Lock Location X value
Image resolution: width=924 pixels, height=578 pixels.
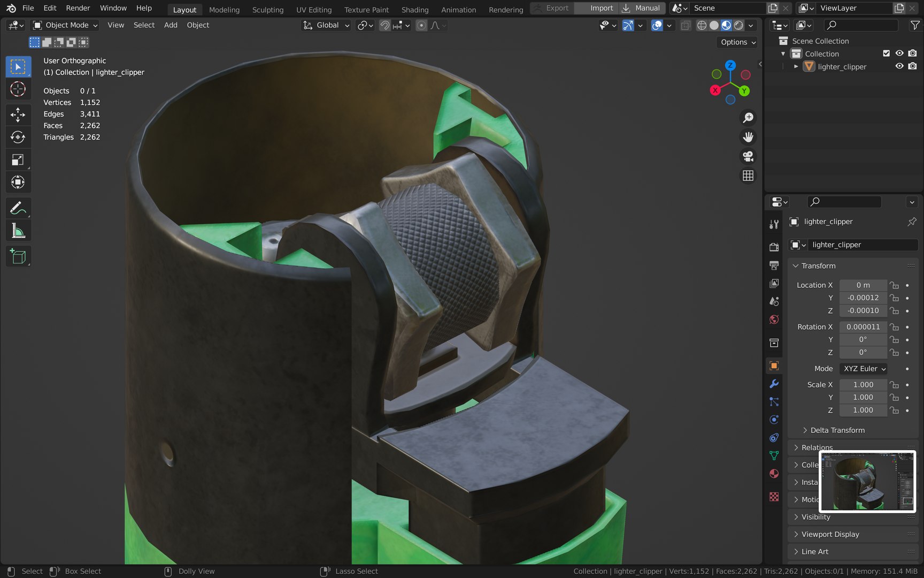pyautogui.click(x=894, y=285)
